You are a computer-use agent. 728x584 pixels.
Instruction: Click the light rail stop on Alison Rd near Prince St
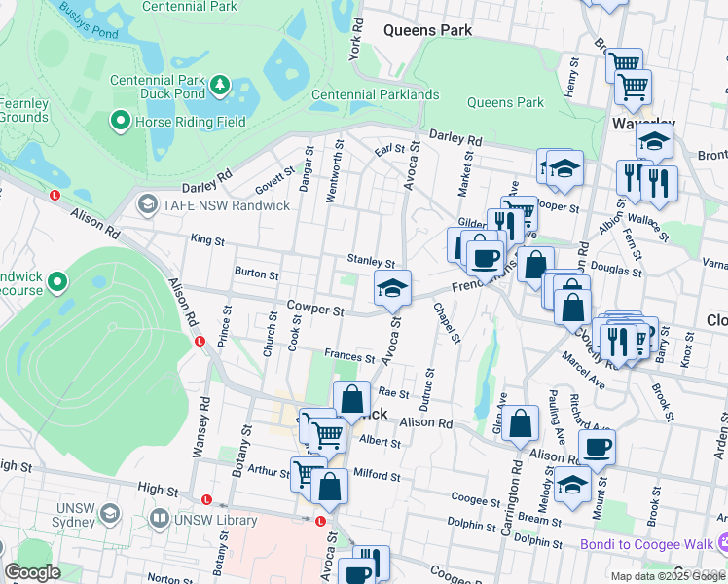[x=200, y=342]
